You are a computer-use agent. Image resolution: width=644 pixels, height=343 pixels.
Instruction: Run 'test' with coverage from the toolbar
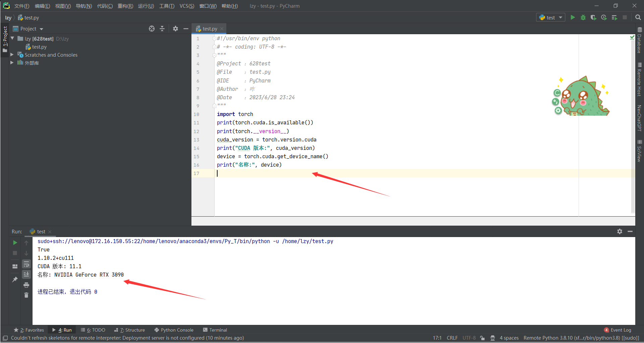[x=593, y=17]
